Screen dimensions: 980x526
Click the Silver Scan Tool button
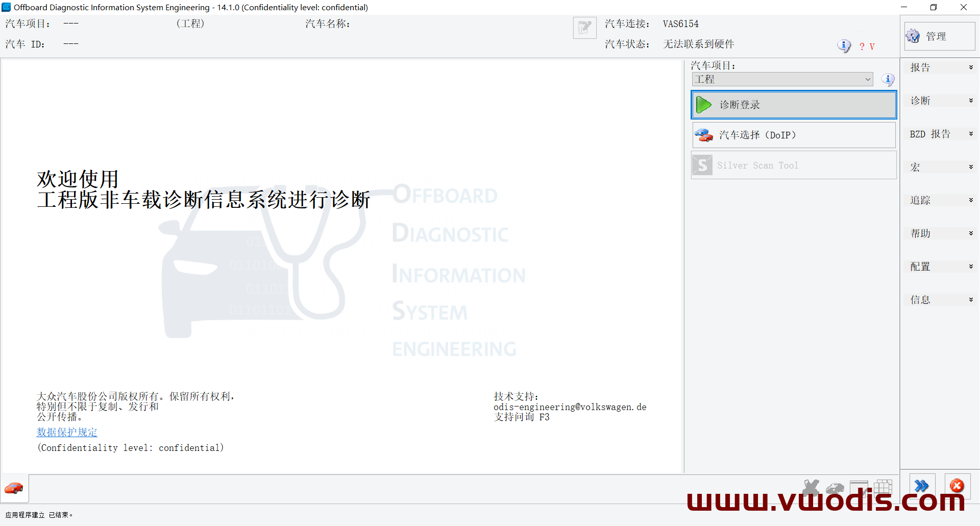pos(794,165)
